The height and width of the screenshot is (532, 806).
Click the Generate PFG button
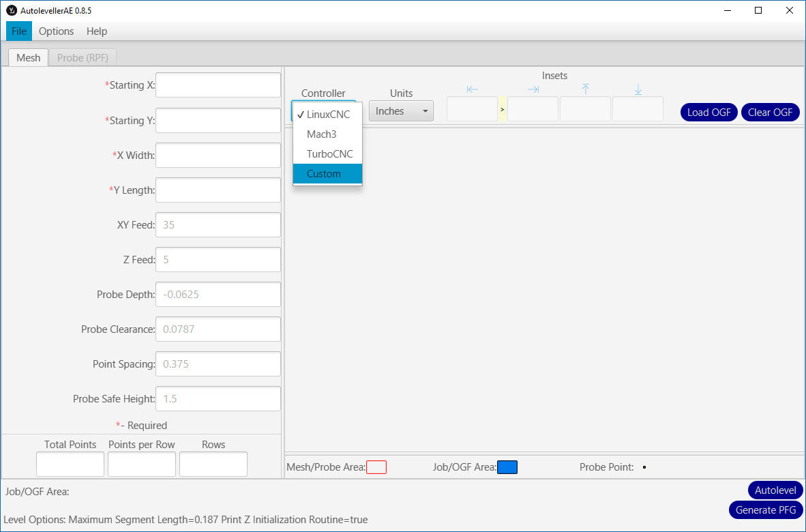765,510
